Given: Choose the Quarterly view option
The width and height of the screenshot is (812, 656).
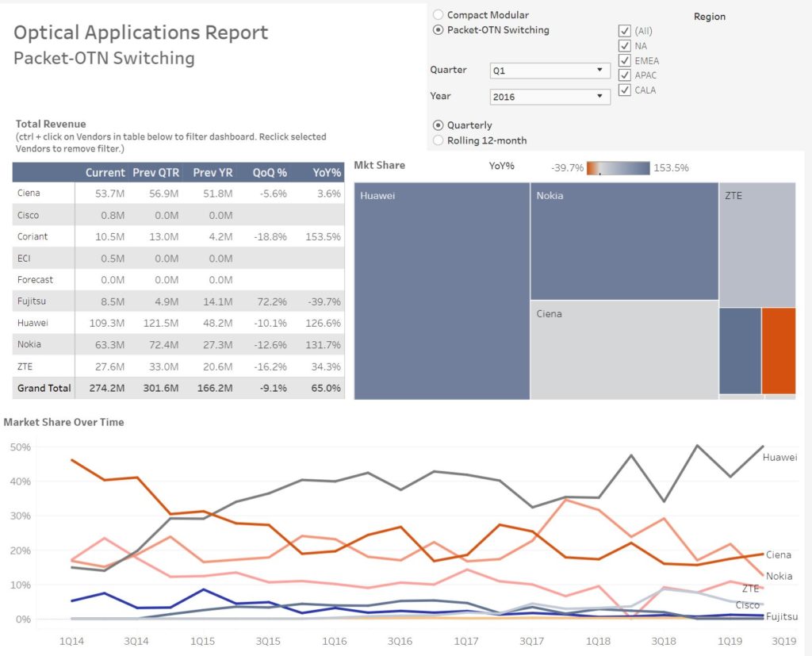Looking at the screenshot, I should coord(438,125).
